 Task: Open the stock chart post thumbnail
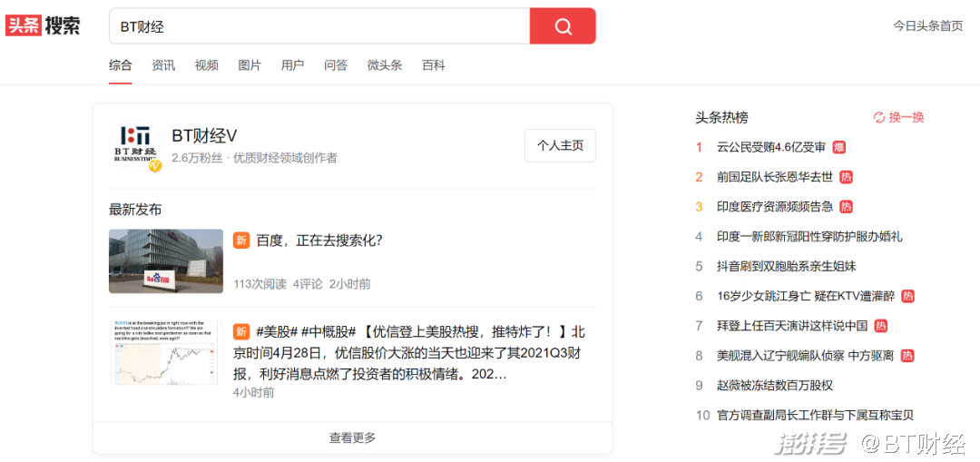166,352
